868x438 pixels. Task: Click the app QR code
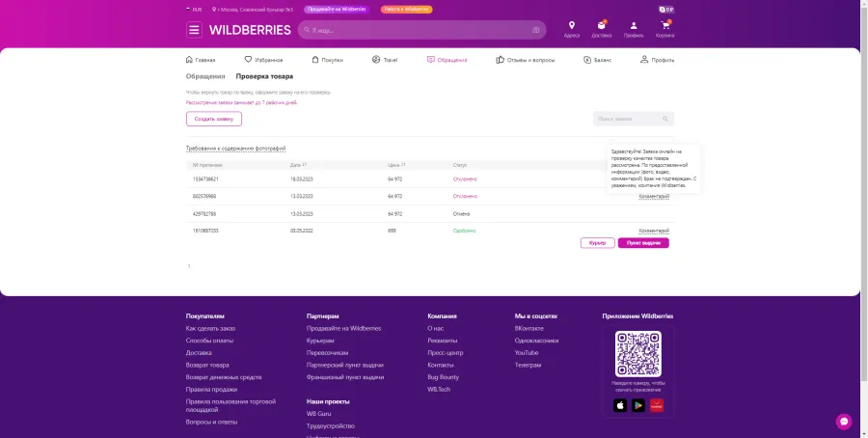point(637,354)
